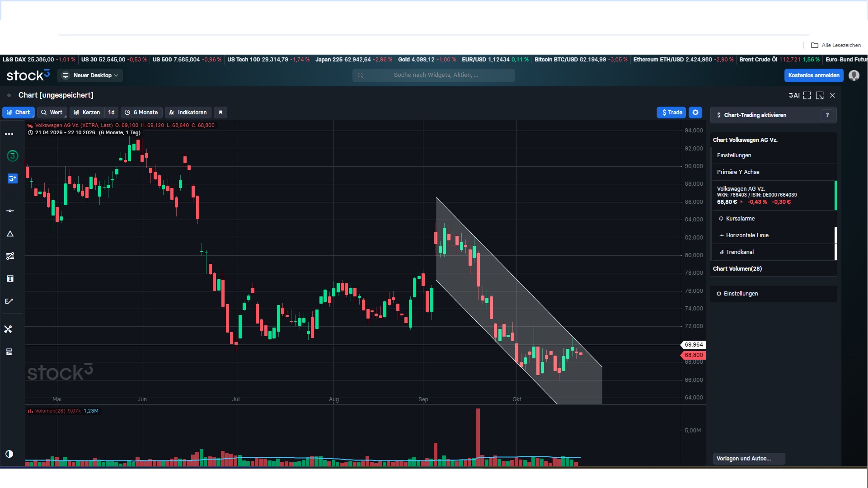Select the Chart tab button
Viewport: 868px width, 488px height.
click(19, 113)
